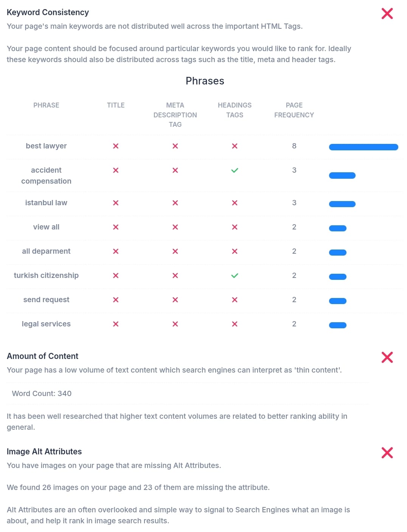The width and height of the screenshot is (407, 532).
Task: Click the Page Frequency column header
Action: tap(294, 110)
